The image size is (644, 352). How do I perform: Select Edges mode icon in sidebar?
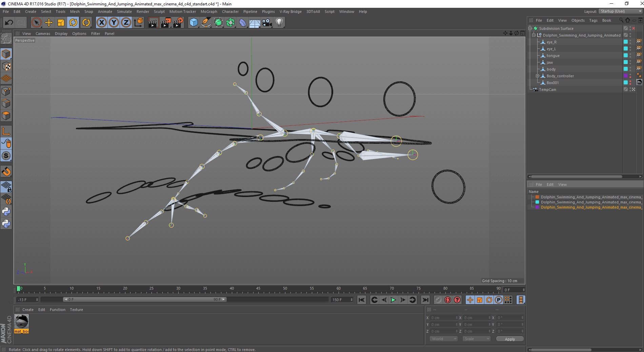tap(6, 103)
